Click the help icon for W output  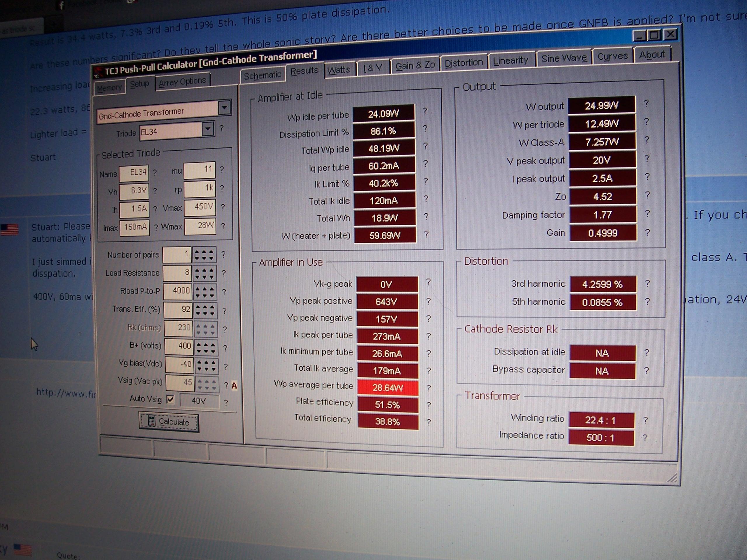646,103
